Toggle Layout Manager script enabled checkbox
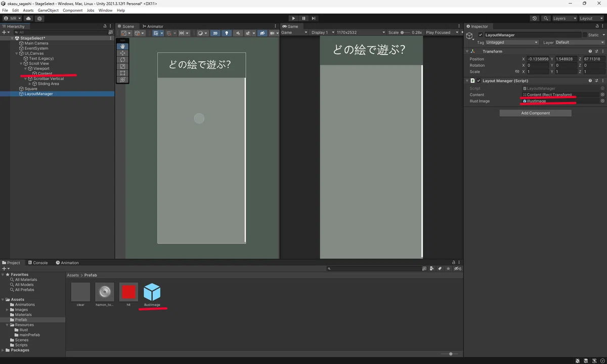The width and height of the screenshot is (607, 364). [x=479, y=81]
